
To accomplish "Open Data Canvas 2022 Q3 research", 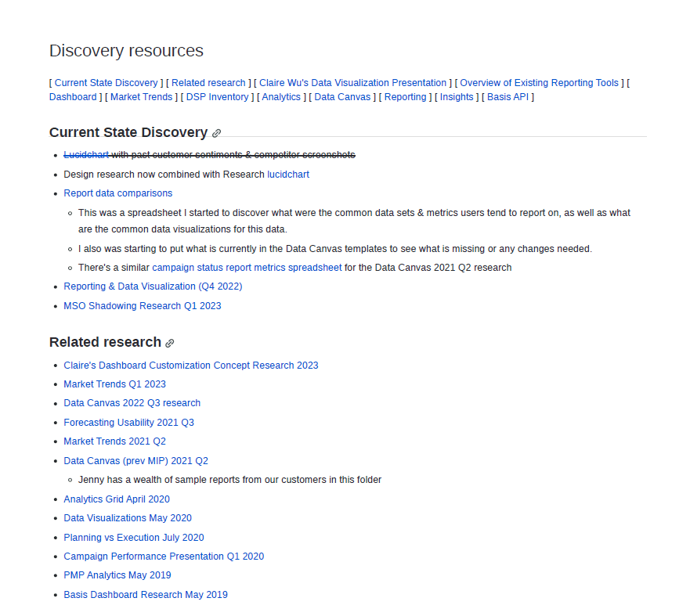I will (132, 403).
